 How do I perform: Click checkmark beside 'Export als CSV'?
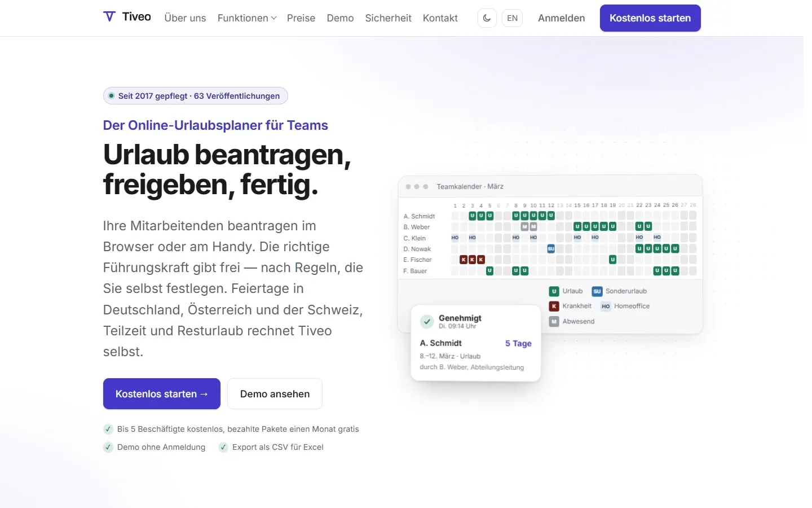tap(223, 447)
